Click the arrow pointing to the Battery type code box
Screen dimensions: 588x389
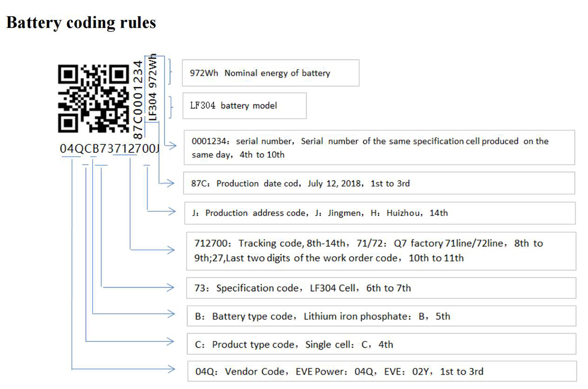(x=170, y=313)
